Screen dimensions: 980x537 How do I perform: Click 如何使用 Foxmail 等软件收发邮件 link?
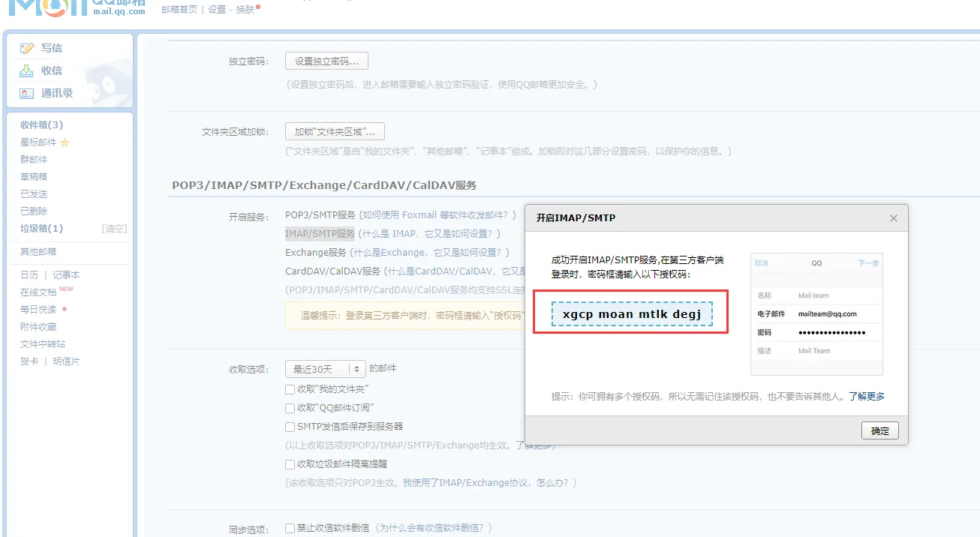pyautogui.click(x=434, y=215)
